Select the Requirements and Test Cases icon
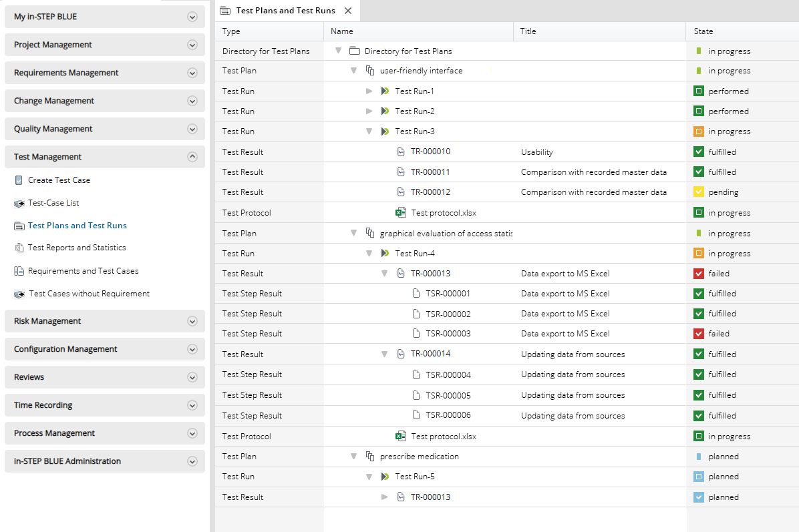The width and height of the screenshot is (799, 532). tap(19, 270)
